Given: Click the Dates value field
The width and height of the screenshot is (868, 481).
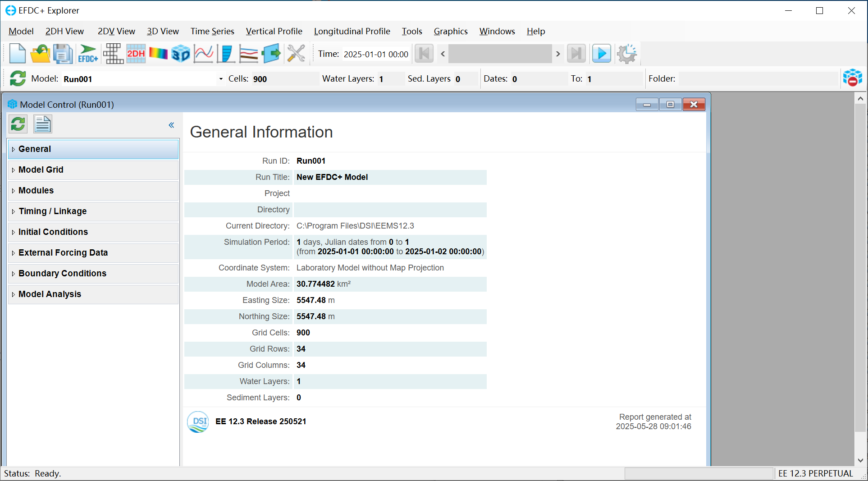Looking at the screenshot, I should point(539,79).
